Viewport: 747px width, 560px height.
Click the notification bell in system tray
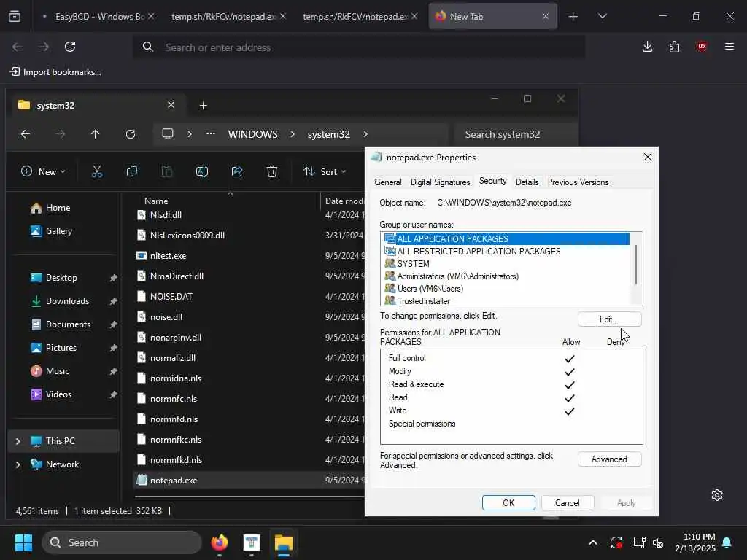click(727, 542)
